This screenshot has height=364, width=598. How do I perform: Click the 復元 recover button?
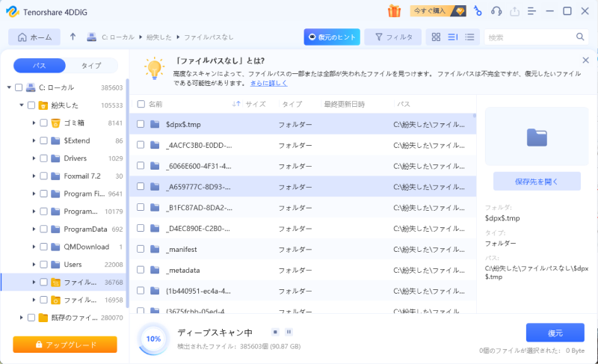[x=555, y=333]
